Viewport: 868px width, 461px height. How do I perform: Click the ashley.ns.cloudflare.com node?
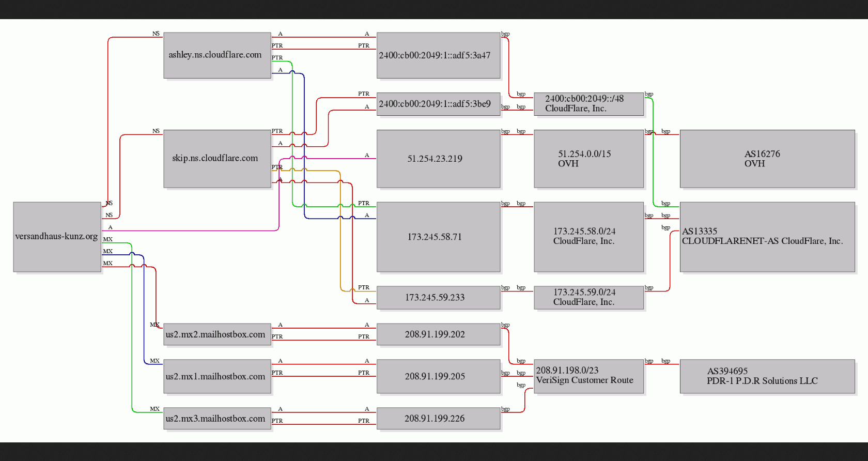(x=217, y=55)
